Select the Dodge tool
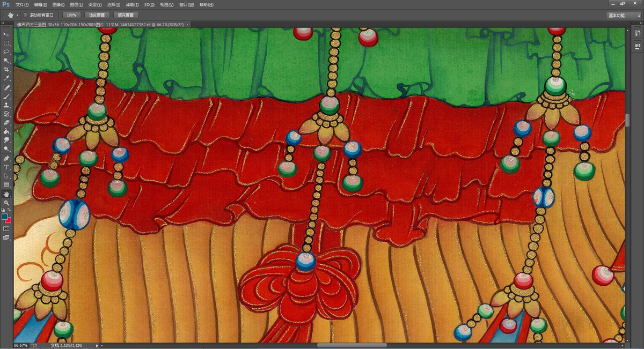 tap(6, 148)
